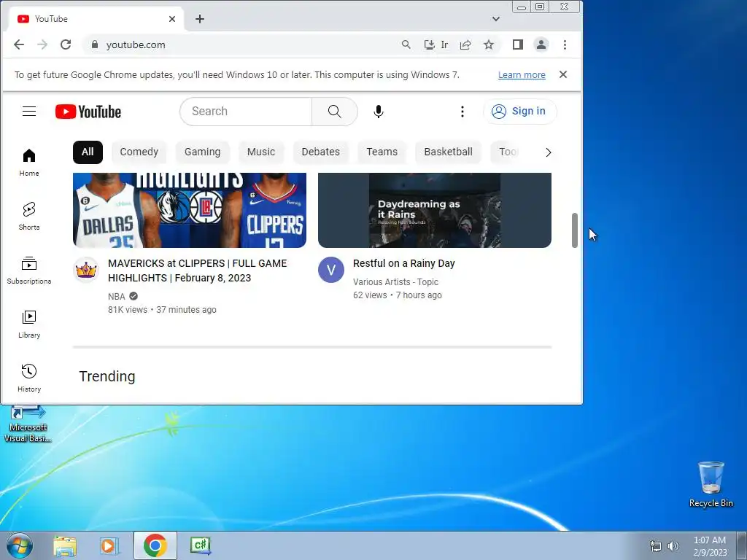Image resolution: width=747 pixels, height=560 pixels.
Task: View site information via the lock icon
Action: [94, 44]
